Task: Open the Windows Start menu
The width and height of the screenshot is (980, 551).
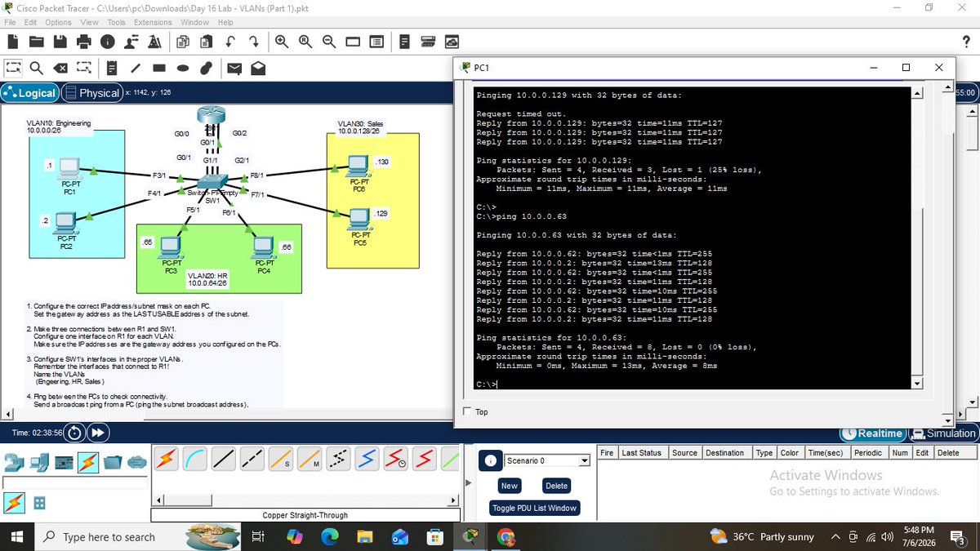Action: pyautogui.click(x=16, y=536)
